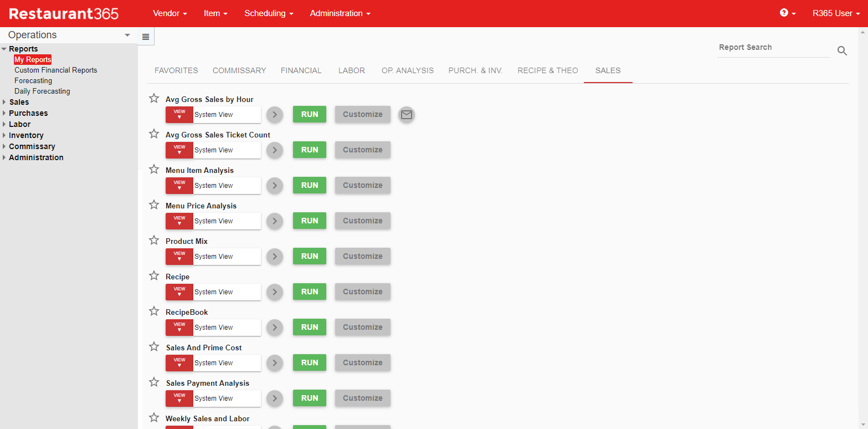Screen dimensions: 868x429
Task: Switch to the PURCH. & INV. tab
Action: pos(475,70)
